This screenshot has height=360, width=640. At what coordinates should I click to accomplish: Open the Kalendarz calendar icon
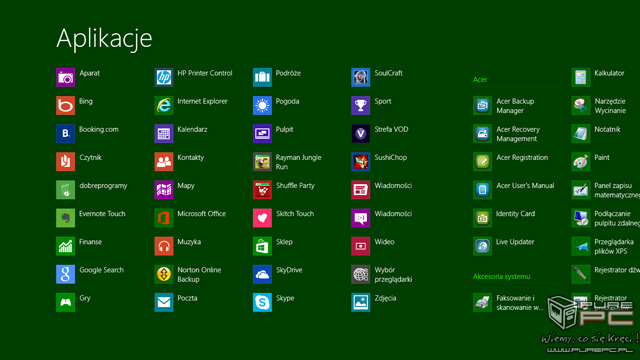(x=164, y=133)
